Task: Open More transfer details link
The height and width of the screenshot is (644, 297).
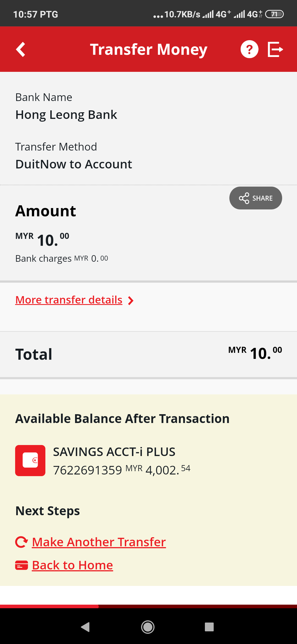Action: pyautogui.click(x=69, y=300)
